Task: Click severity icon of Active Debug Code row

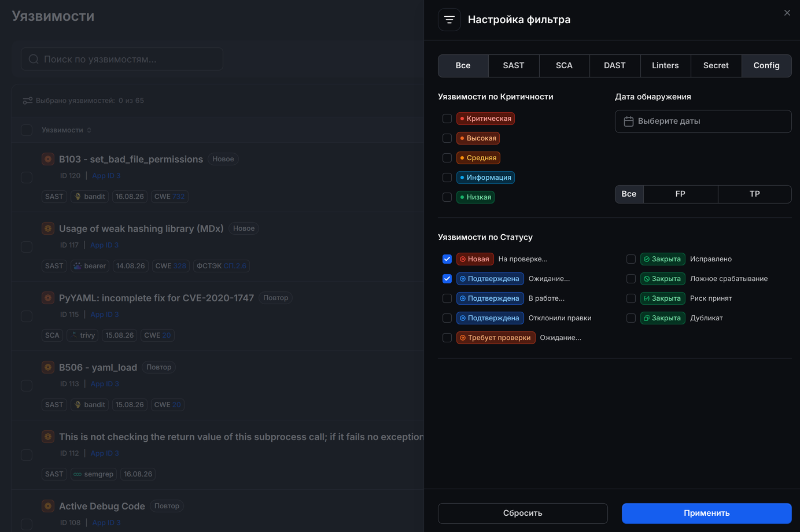Action: click(x=48, y=506)
